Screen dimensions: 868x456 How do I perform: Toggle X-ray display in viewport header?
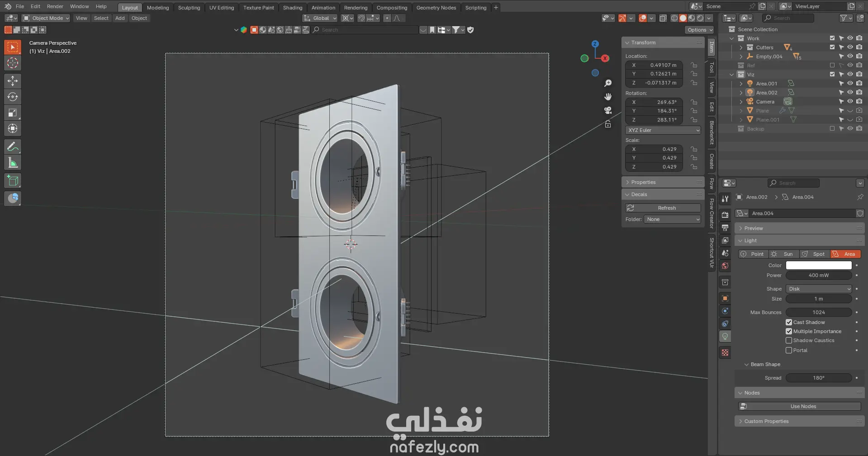click(x=663, y=18)
